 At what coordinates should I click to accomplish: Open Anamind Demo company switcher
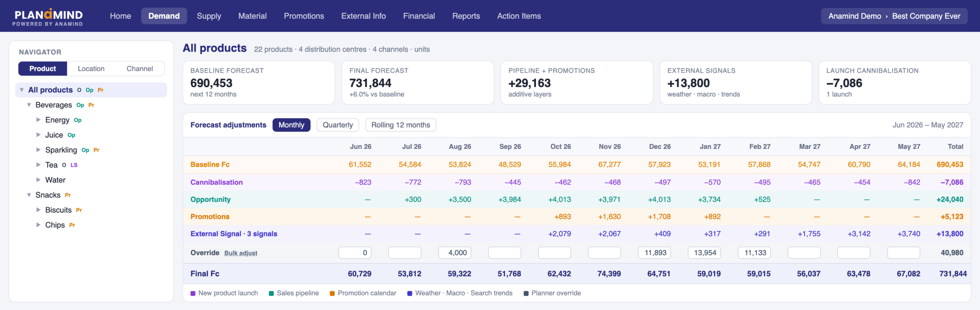[894, 16]
